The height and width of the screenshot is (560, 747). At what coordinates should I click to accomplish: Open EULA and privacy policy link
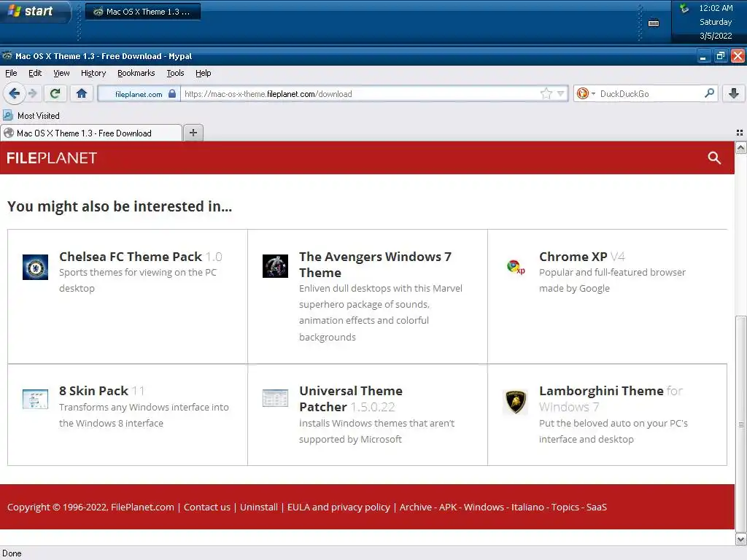click(338, 507)
